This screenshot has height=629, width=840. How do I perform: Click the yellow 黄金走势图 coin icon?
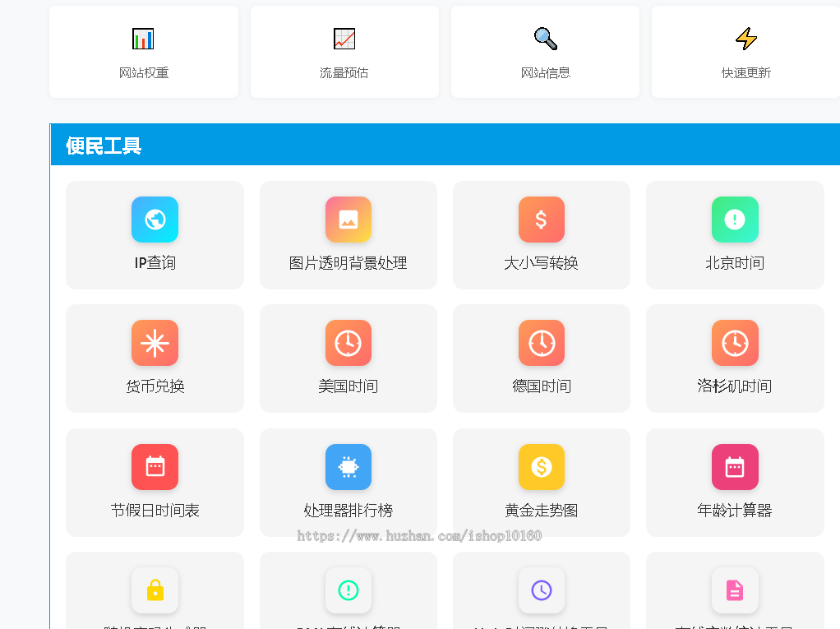pyautogui.click(x=541, y=467)
